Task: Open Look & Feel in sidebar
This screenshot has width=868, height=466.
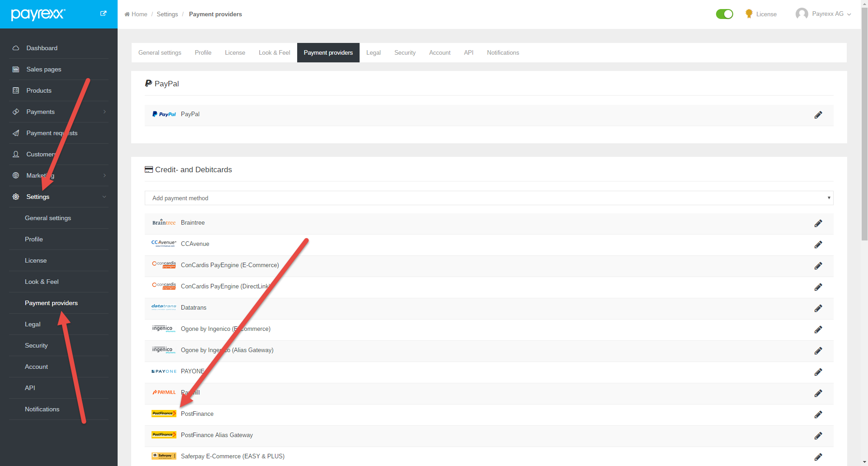Action: tap(42, 282)
